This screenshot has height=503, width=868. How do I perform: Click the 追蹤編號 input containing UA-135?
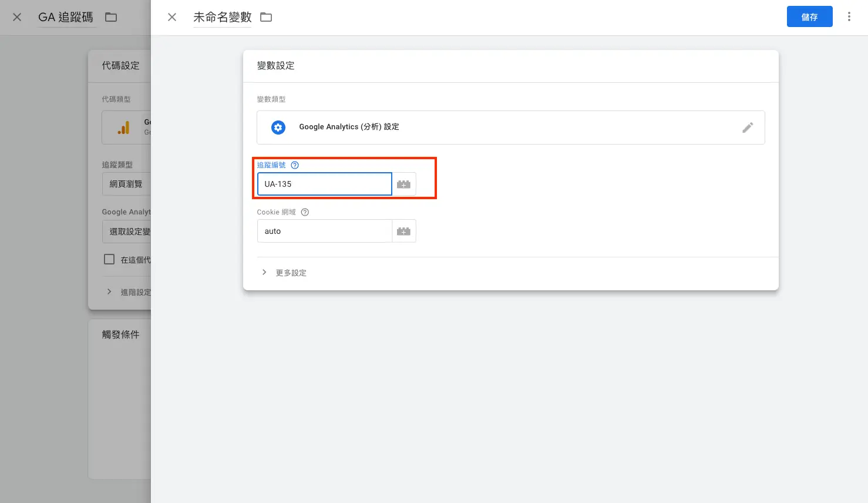click(x=324, y=184)
